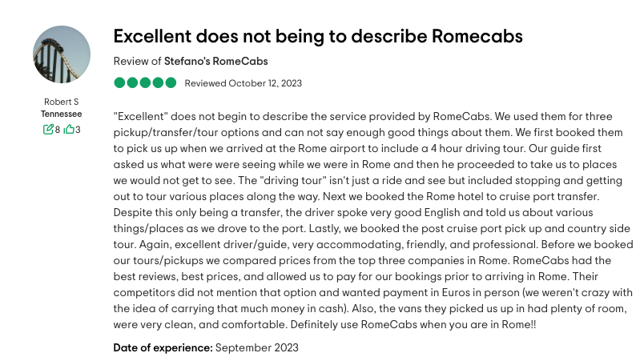Click the fourth green rating bubble
The image size is (644, 361).
coord(158,83)
